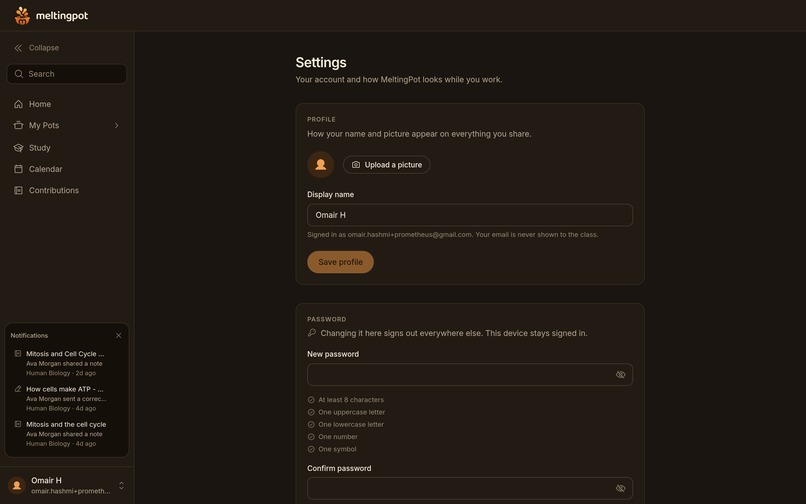Show the Confirm password with eye toggle
The width and height of the screenshot is (806, 504).
(620, 488)
